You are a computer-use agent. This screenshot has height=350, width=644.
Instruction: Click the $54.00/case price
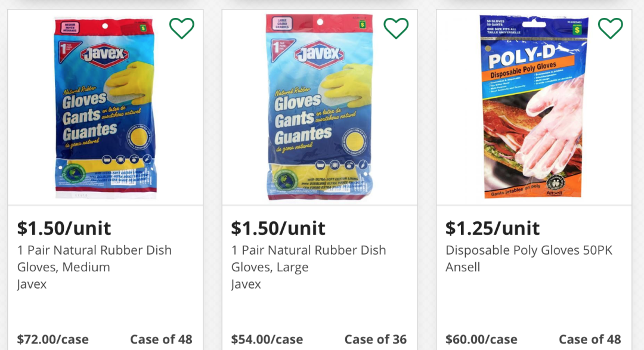tap(267, 339)
